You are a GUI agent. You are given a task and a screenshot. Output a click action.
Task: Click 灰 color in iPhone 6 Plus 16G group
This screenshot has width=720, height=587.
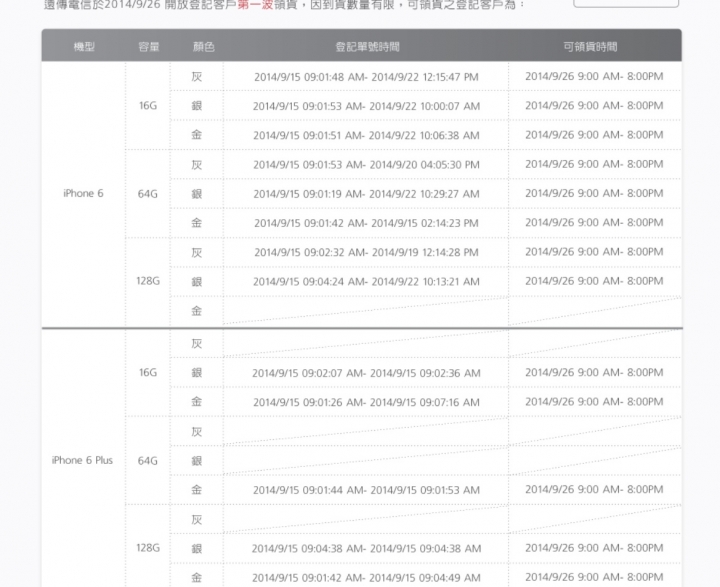[197, 344]
